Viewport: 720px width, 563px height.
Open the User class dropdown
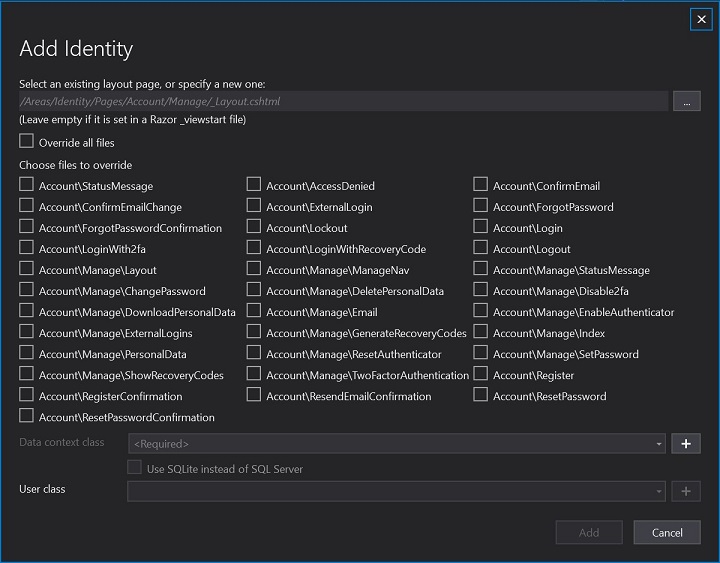click(x=397, y=491)
